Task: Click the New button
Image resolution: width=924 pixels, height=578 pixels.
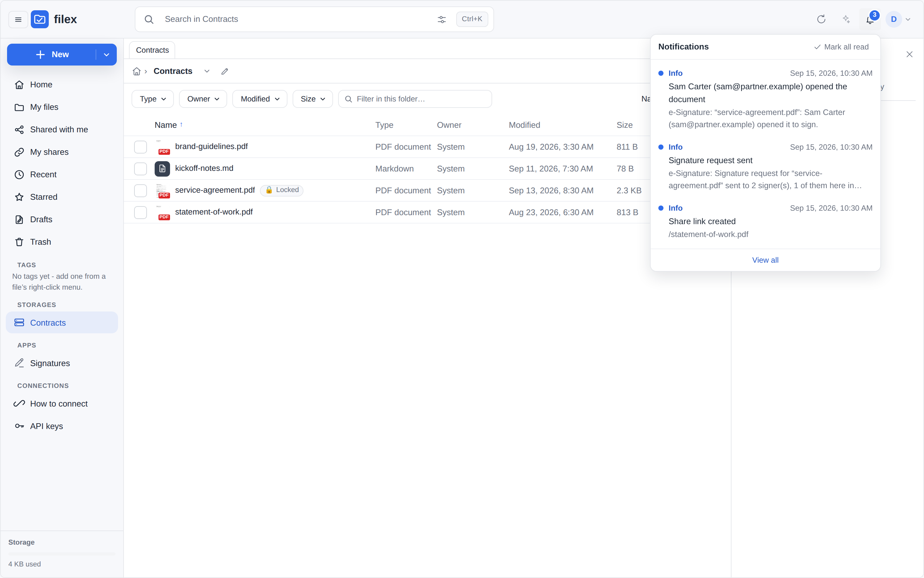Action: point(52,55)
